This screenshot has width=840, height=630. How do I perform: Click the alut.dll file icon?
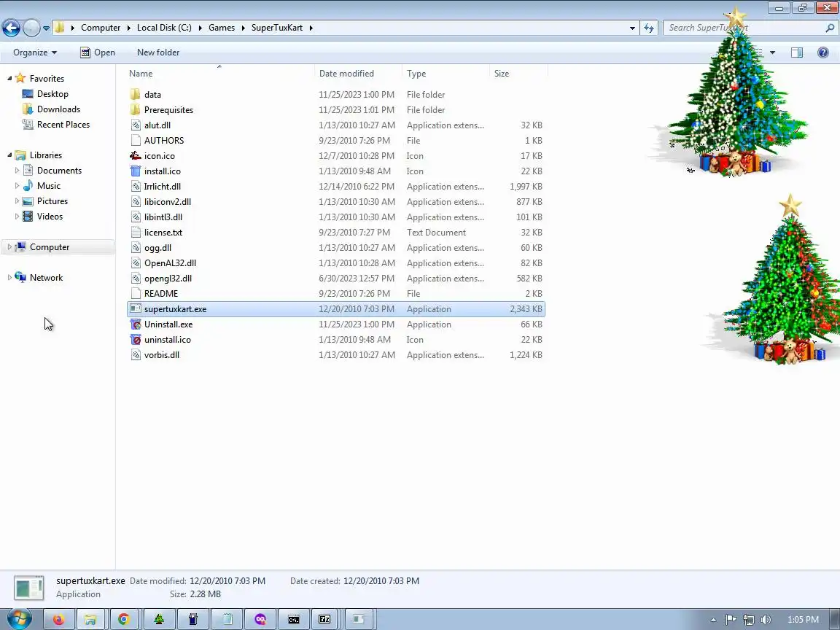click(x=136, y=125)
